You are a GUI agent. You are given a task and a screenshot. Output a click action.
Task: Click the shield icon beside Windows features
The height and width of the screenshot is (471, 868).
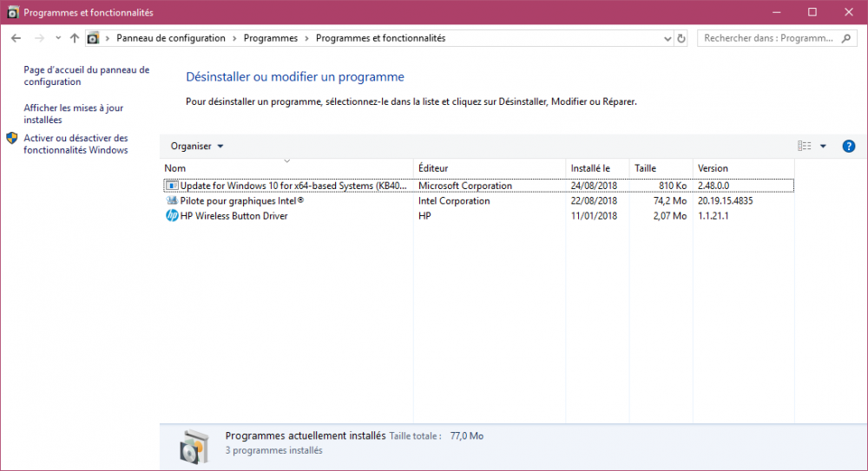coord(12,139)
